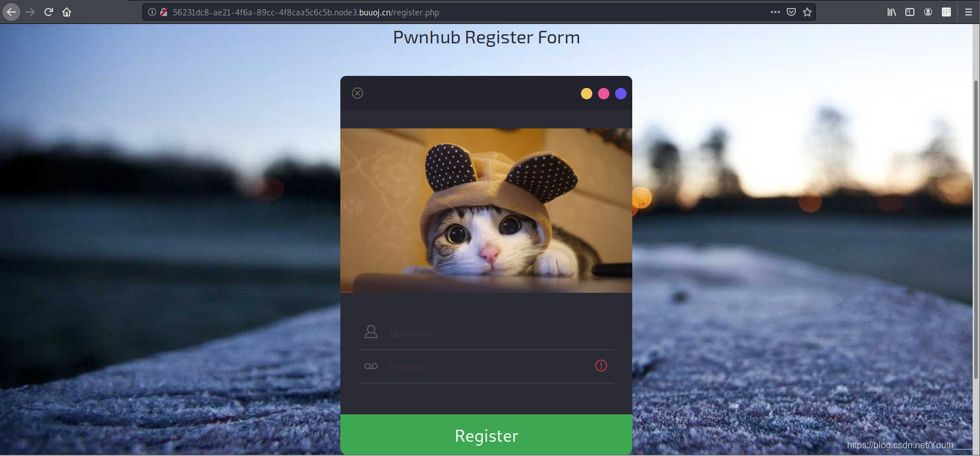Reload the current page
The height and width of the screenshot is (456, 980).
pos(48,12)
